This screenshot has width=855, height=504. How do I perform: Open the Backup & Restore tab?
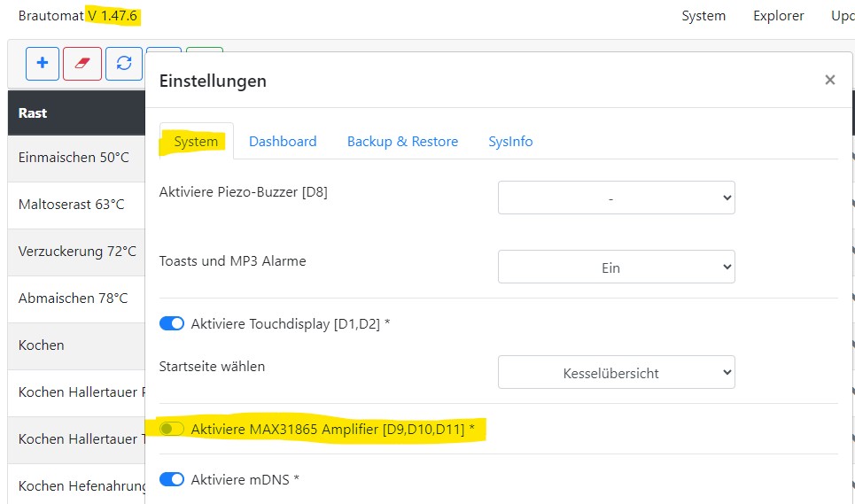pyautogui.click(x=402, y=142)
